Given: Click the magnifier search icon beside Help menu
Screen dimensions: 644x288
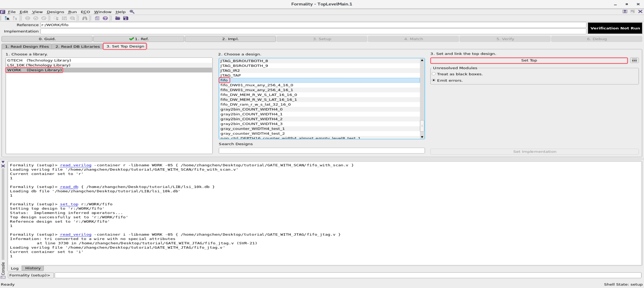Looking at the screenshot, I should click(x=132, y=12).
